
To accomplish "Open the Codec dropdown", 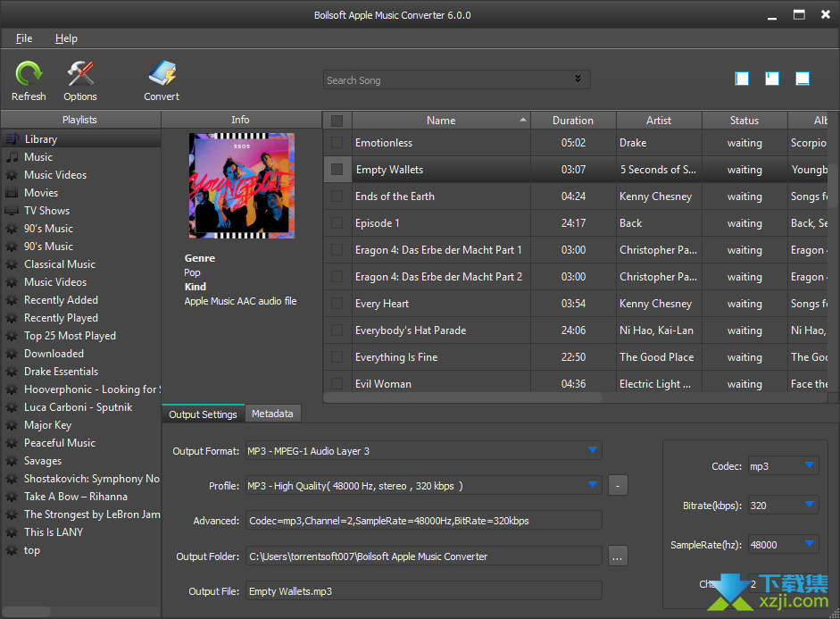I will [810, 465].
